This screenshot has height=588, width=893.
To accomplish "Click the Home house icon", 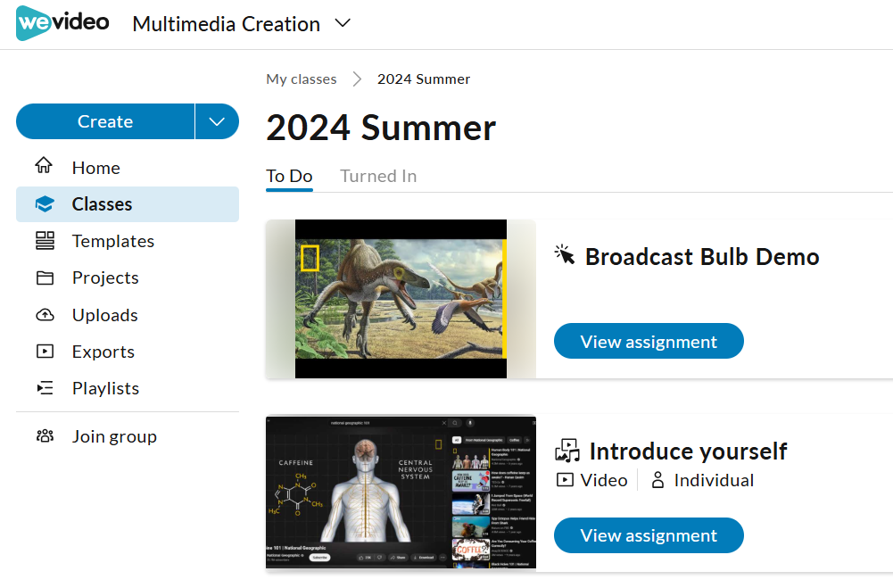I will click(45, 166).
